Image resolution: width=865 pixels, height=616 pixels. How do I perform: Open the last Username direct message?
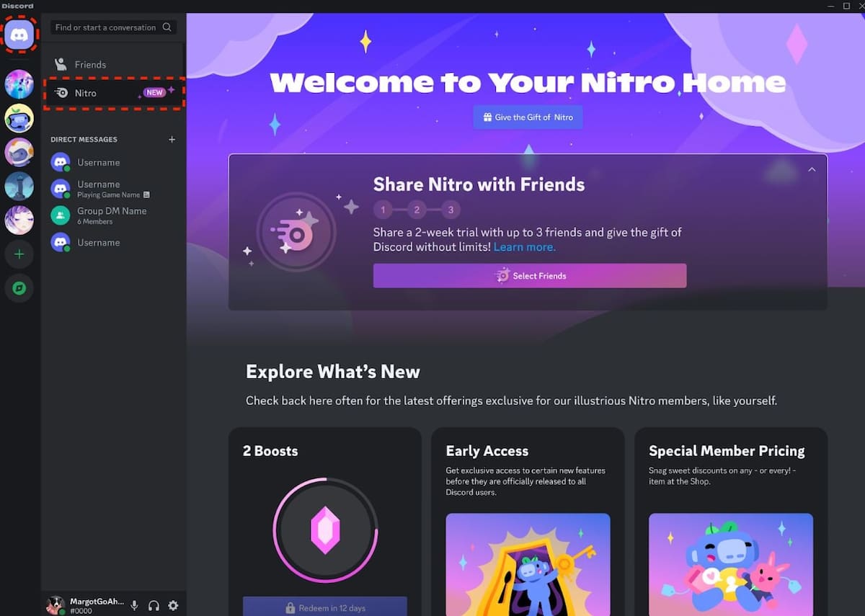(x=113, y=242)
